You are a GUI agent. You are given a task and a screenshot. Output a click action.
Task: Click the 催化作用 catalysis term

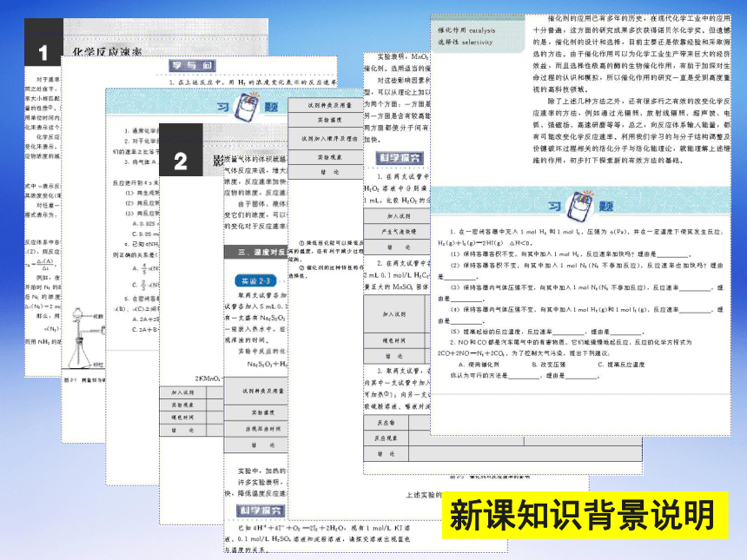tap(466, 30)
